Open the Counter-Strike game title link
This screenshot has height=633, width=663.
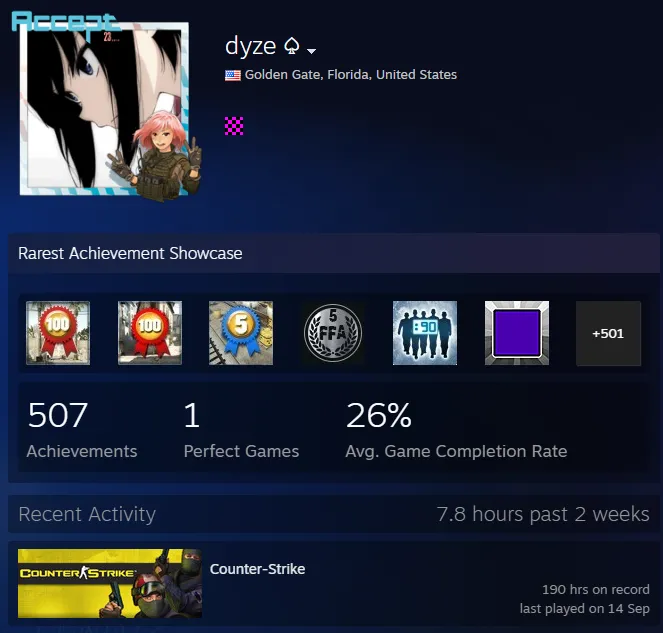click(258, 569)
